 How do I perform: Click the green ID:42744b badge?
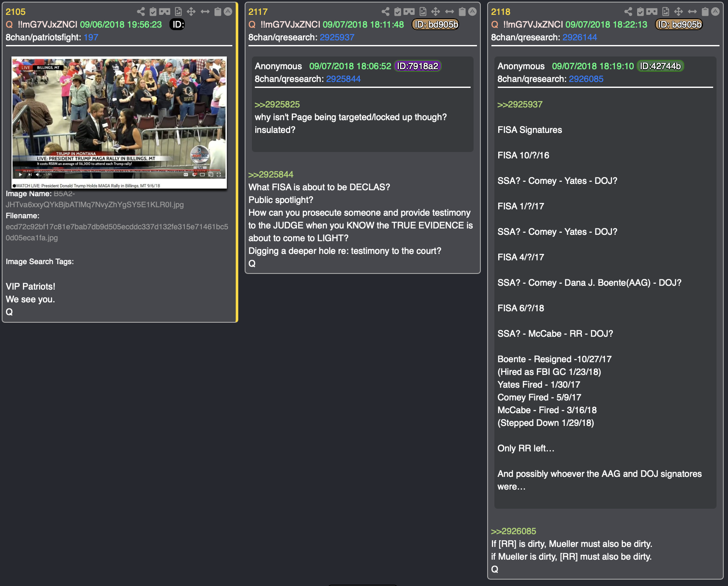660,66
